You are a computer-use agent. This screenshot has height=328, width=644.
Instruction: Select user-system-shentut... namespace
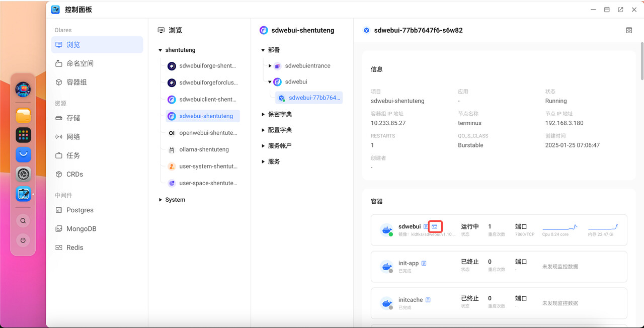pos(203,167)
